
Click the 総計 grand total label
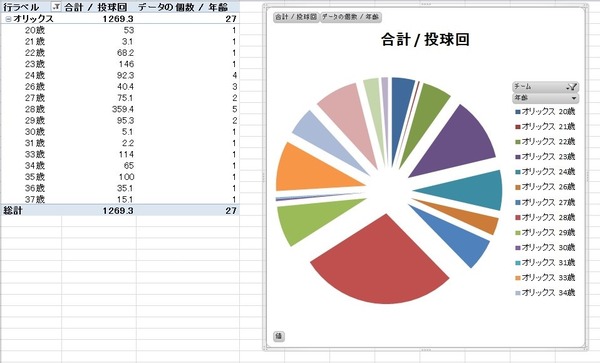tap(13, 210)
